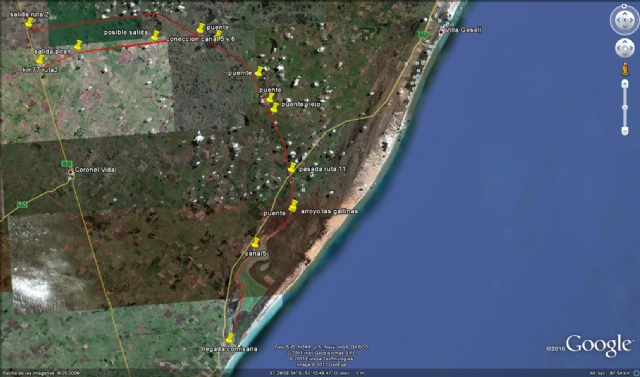Click the 'salida ruta 2' yellow pushpin
Screen dimensions: 640x377
pos(29,22)
